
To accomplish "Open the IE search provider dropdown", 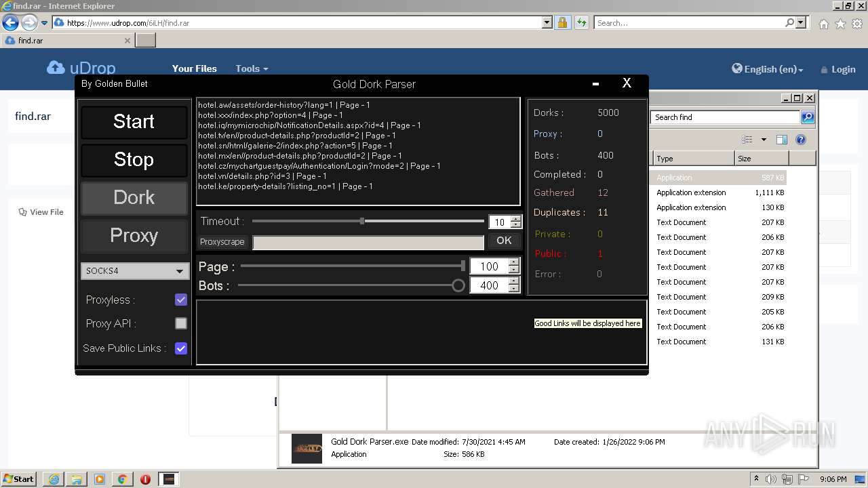I will (801, 23).
